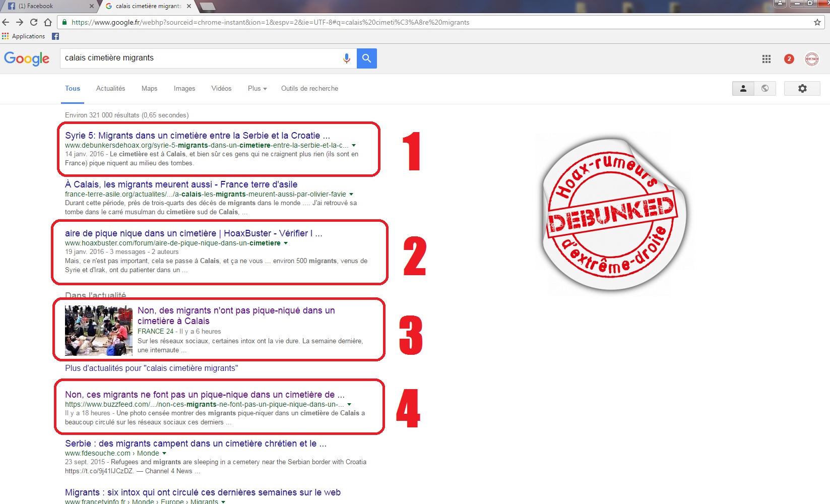Open the France 24 pique-niqué headline
This screenshot has height=504, width=830.
[x=236, y=316]
